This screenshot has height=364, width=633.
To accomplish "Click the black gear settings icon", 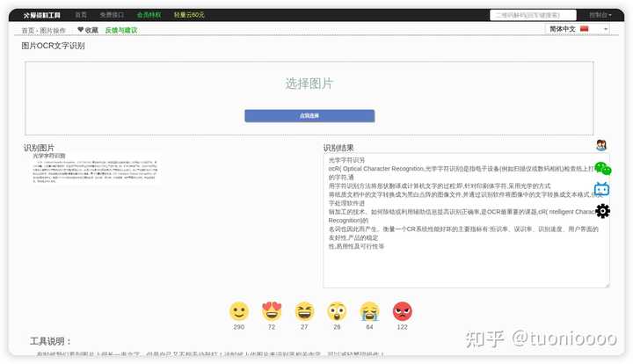I will [x=603, y=211].
